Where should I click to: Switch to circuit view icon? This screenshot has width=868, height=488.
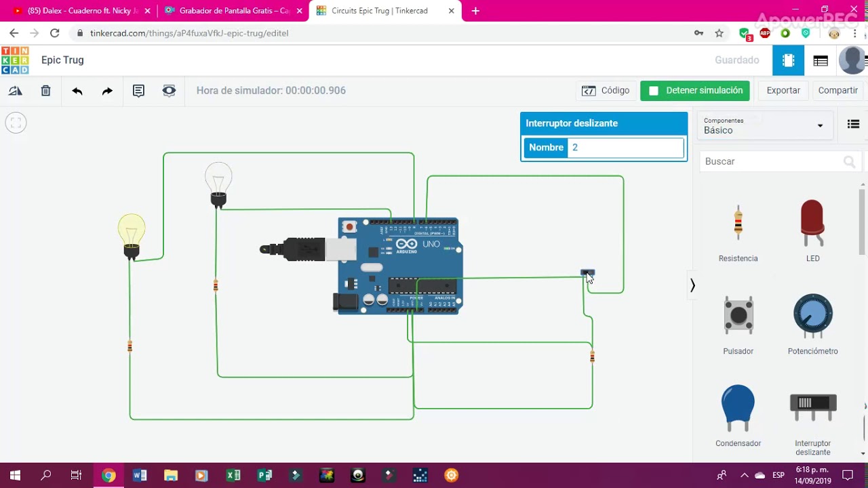click(788, 60)
